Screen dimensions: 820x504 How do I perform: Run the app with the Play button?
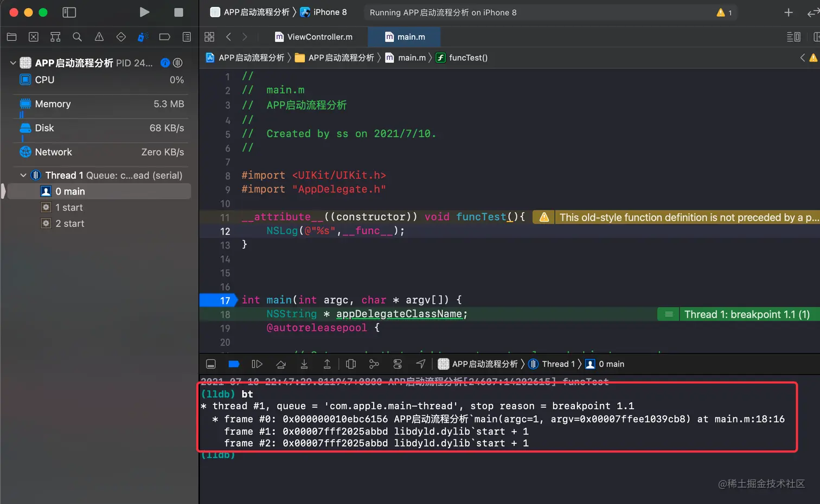[144, 12]
